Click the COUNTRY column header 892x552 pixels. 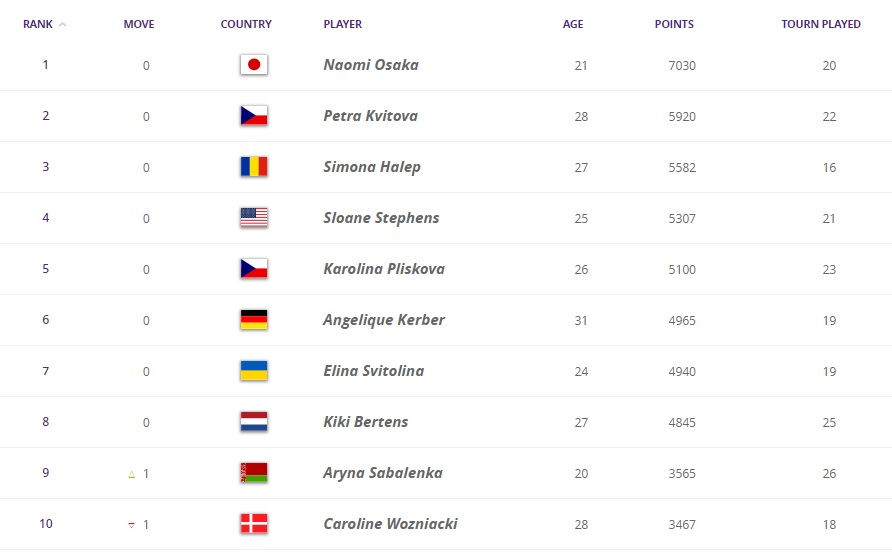pos(246,24)
